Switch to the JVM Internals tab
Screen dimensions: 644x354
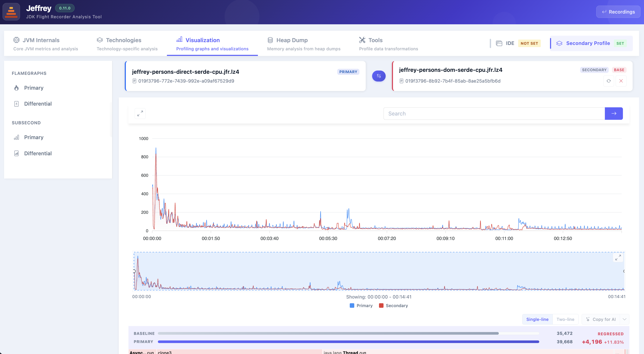point(46,44)
